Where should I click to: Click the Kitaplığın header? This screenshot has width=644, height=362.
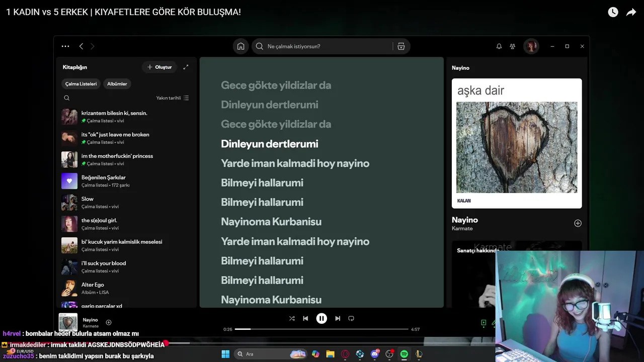point(75,67)
